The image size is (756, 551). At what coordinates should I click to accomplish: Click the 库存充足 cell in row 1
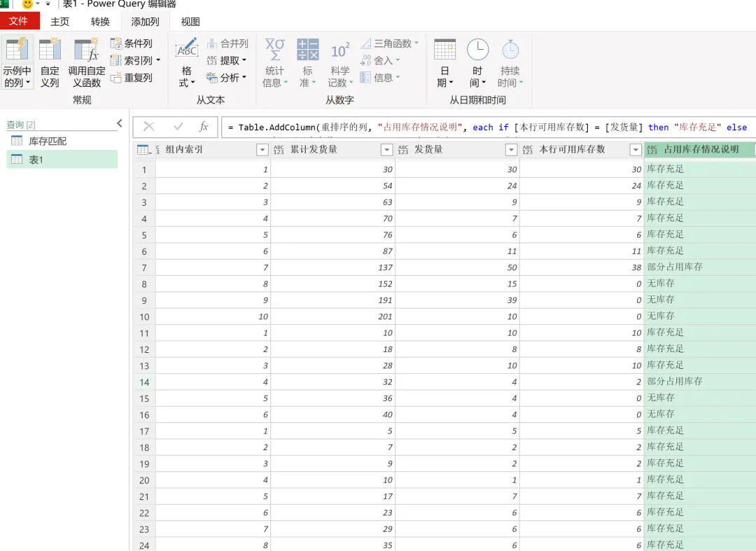[x=700, y=169]
